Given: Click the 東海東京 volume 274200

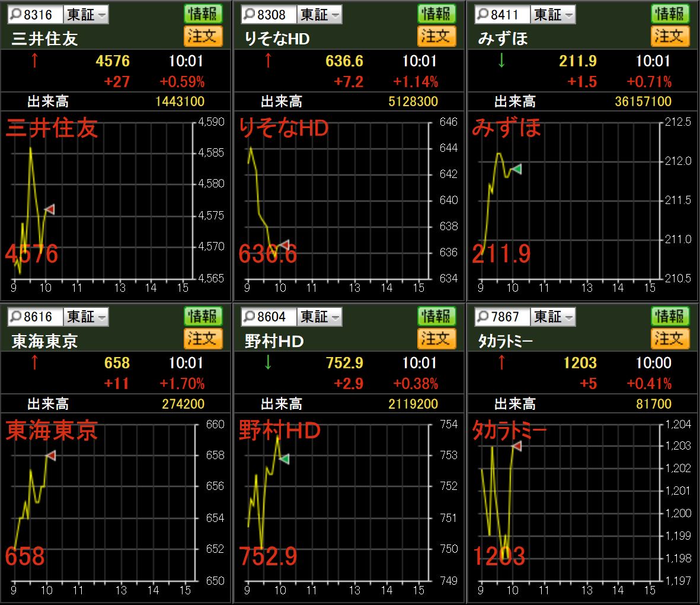Looking at the screenshot, I should [183, 404].
